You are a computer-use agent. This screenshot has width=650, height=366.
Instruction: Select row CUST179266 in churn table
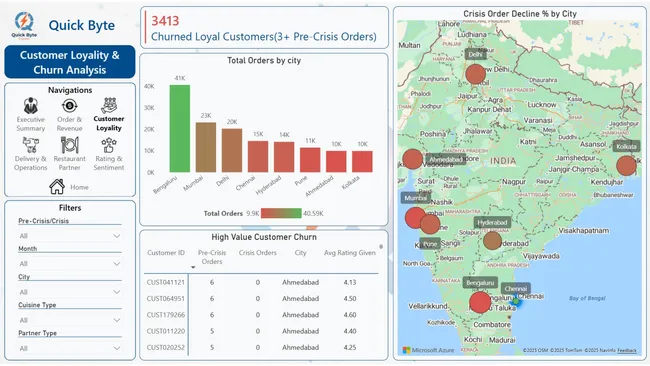pos(261,315)
